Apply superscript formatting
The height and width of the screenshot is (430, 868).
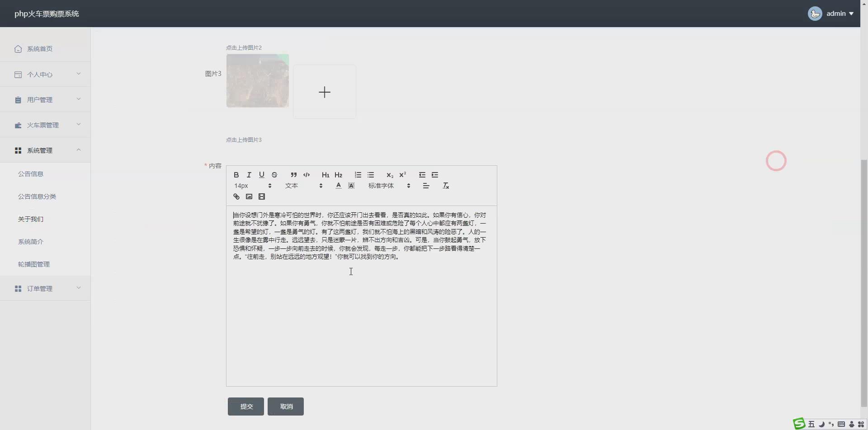pos(403,175)
